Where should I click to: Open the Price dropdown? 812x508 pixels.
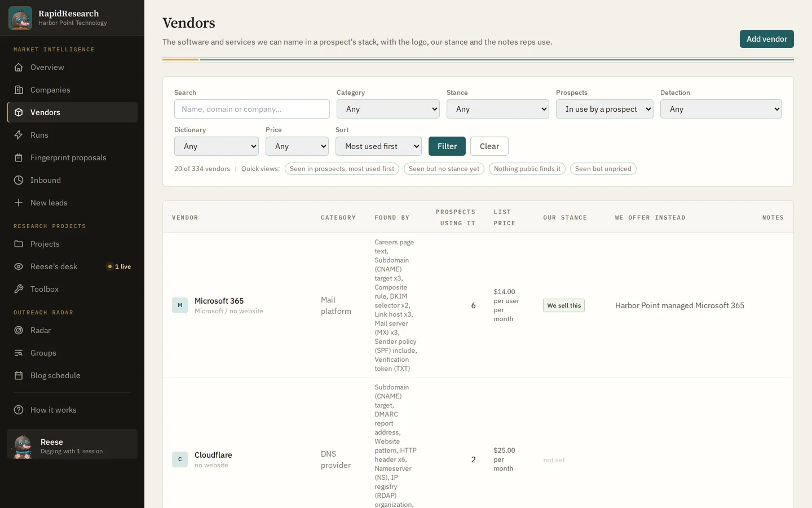(x=297, y=146)
